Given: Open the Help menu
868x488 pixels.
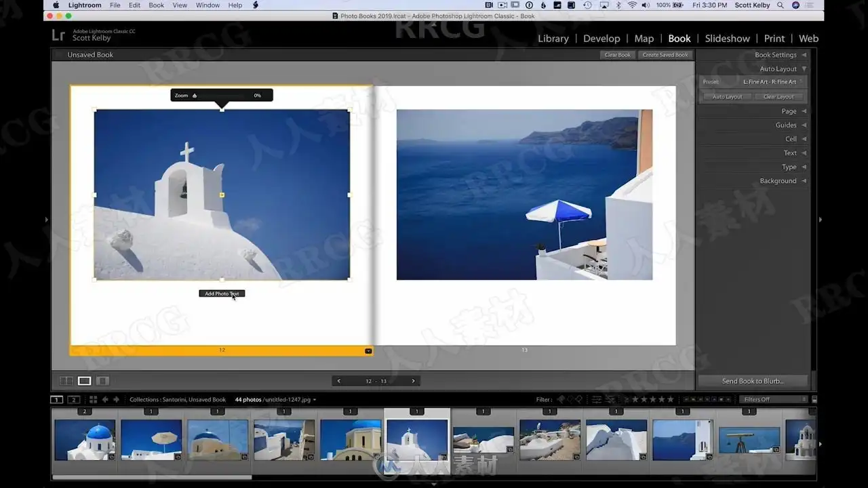Looking at the screenshot, I should click(235, 5).
